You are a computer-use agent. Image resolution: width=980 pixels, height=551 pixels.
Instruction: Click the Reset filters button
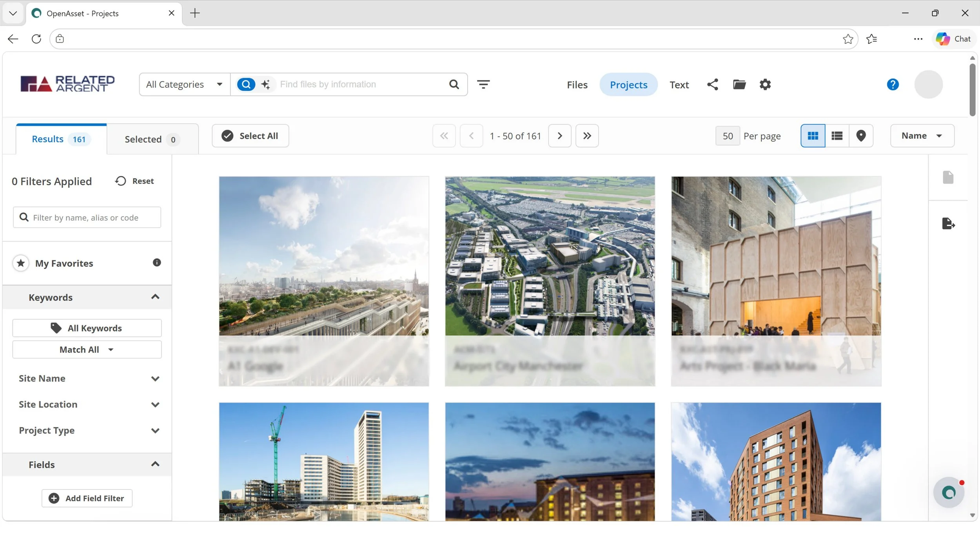(134, 181)
